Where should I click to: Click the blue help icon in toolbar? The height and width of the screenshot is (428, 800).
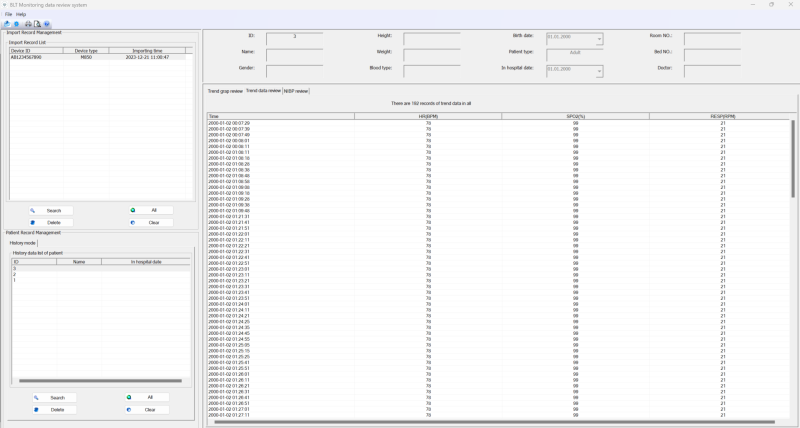point(46,24)
